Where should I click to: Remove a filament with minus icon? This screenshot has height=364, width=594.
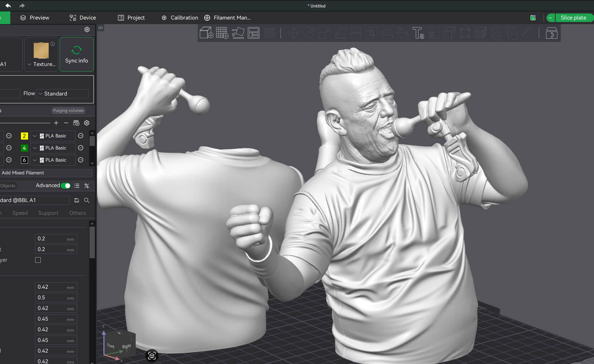coord(66,123)
